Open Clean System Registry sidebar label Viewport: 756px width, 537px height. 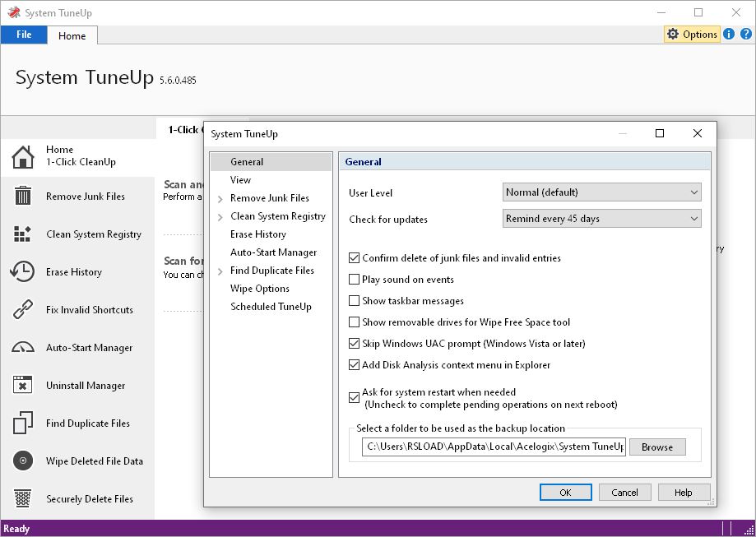pos(94,234)
